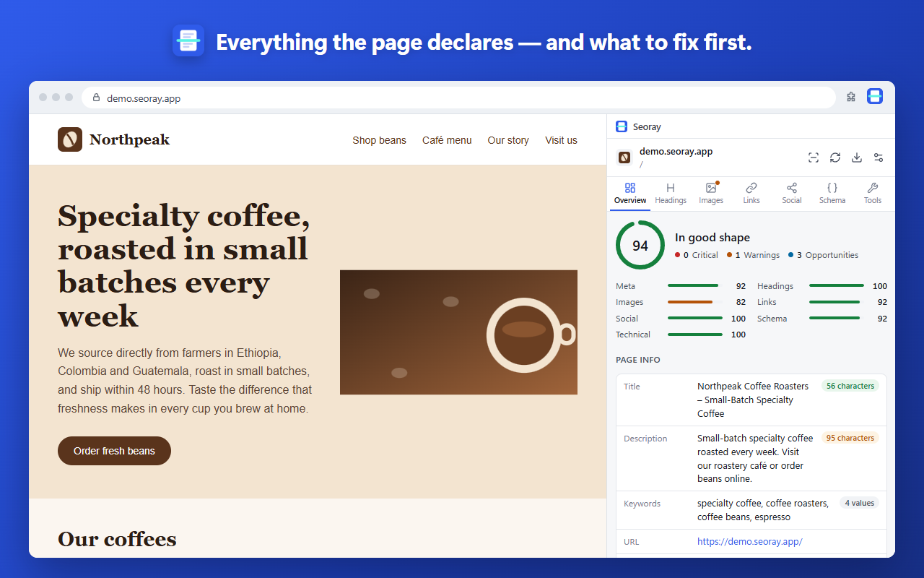The width and height of the screenshot is (924, 578).
Task: Click the scan/highlight icon in Seoray panel
Action: [x=814, y=158]
